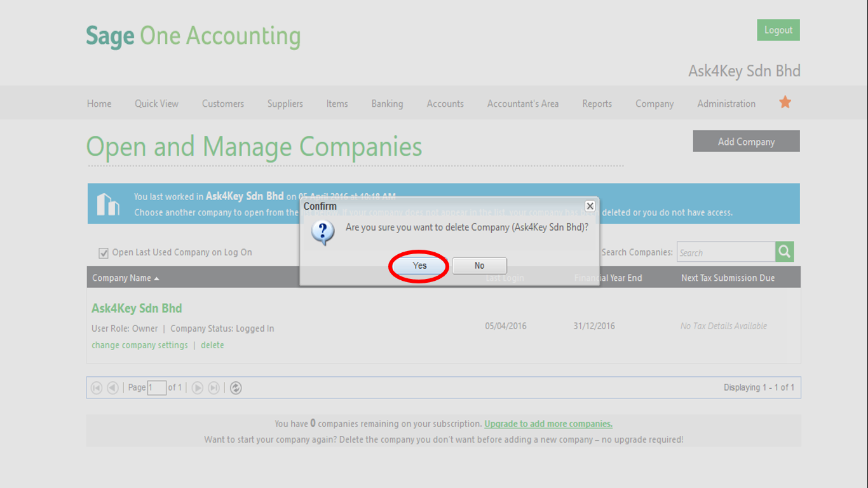Click the delete link for Ask4Key

tap(212, 345)
